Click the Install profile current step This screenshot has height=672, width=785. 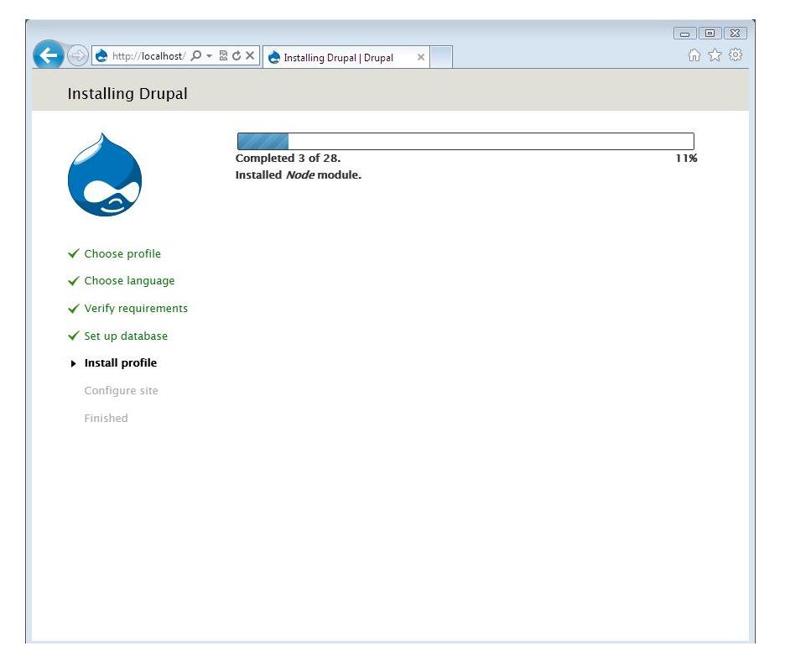coord(120,363)
